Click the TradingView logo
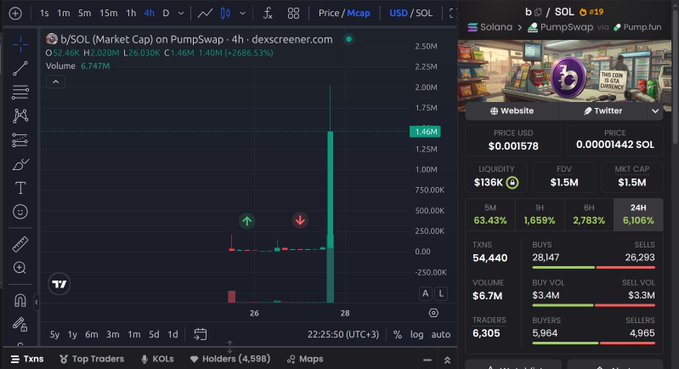Screen dimensions: 679x369 tap(59, 284)
